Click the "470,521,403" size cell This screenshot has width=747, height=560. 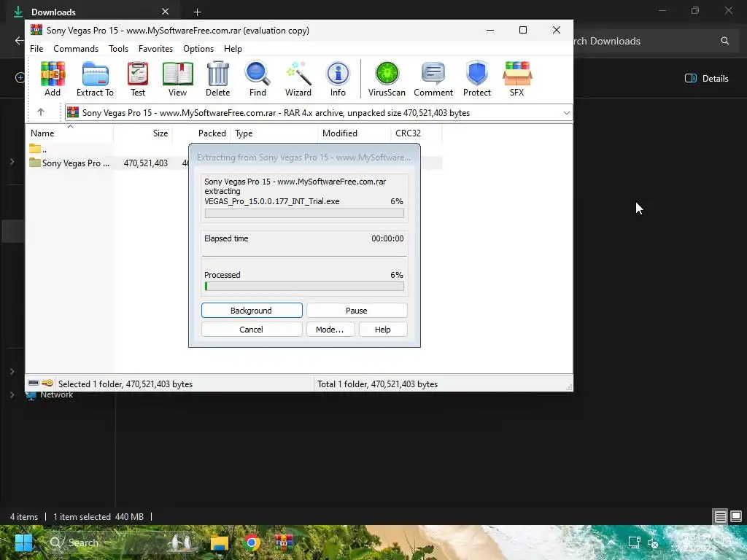tap(145, 163)
